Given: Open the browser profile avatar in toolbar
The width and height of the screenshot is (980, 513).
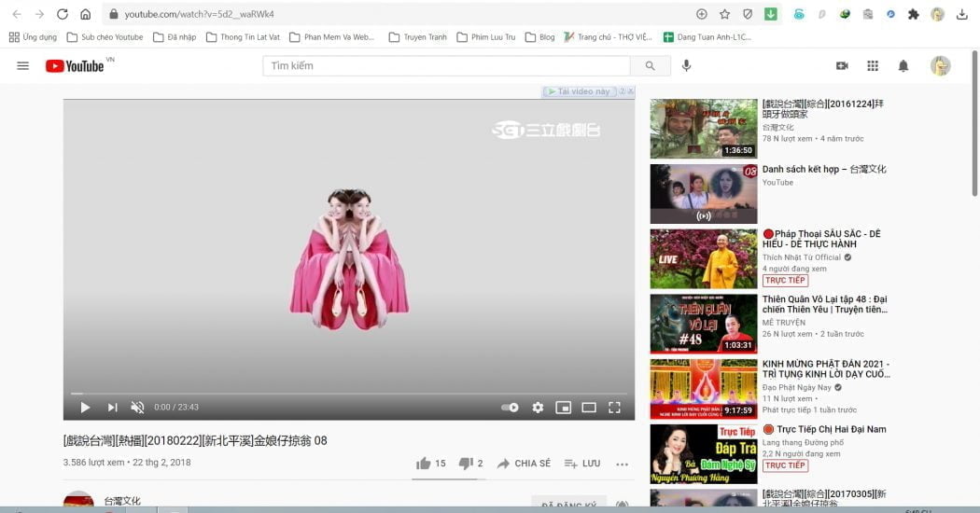Looking at the screenshot, I should point(937,14).
